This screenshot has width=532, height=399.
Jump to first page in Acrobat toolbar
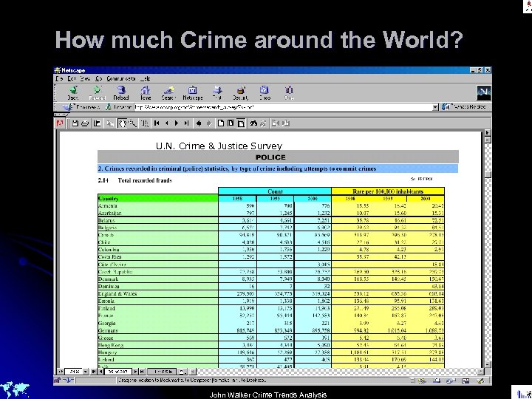coord(157,123)
